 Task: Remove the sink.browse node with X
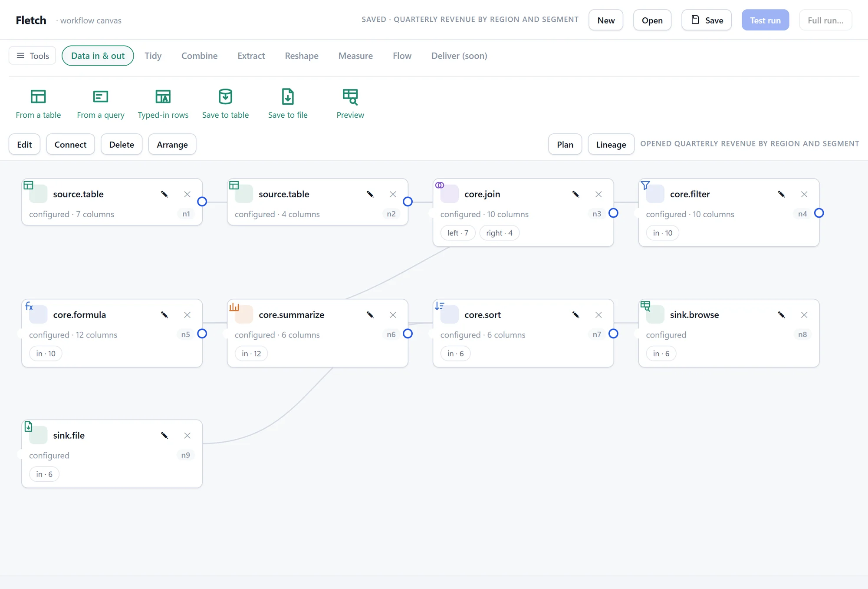pyautogui.click(x=804, y=315)
